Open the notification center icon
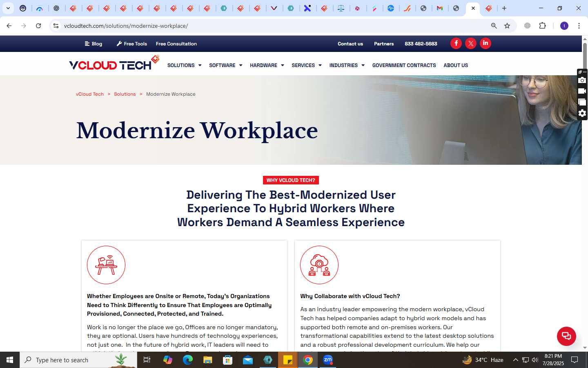This screenshot has height=368, width=588. tap(575, 360)
